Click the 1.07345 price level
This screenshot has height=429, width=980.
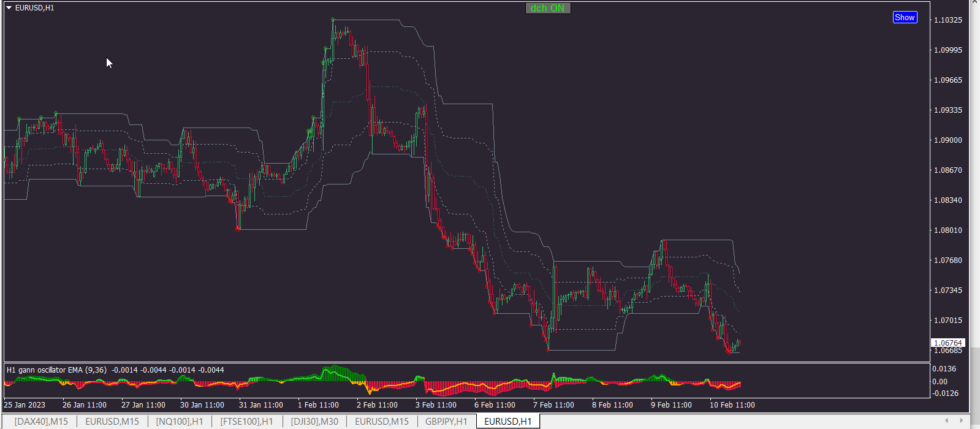click(x=948, y=290)
